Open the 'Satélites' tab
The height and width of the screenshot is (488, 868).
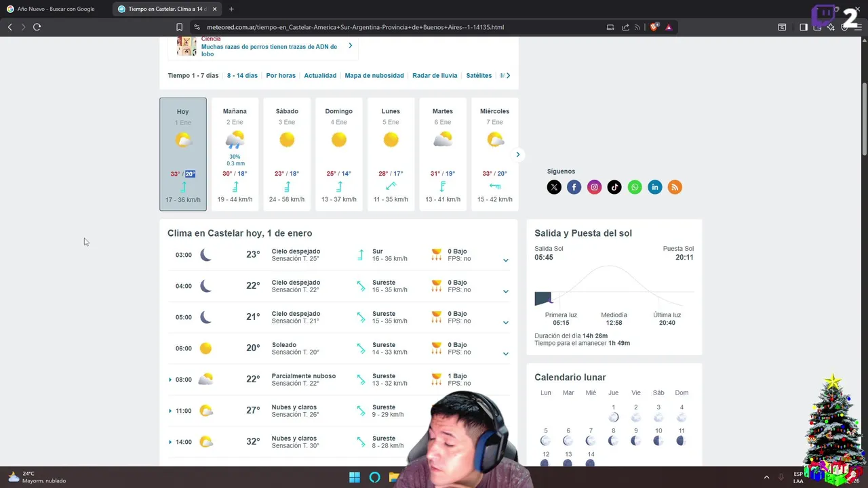[x=479, y=75]
